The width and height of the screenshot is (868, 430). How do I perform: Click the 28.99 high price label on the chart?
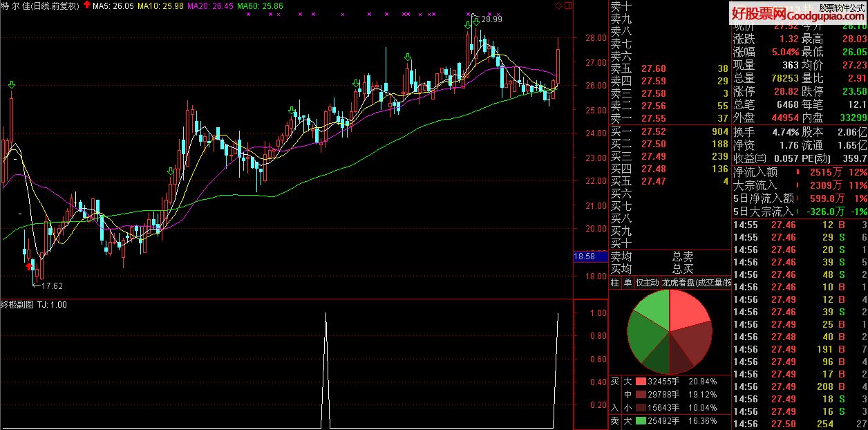pyautogui.click(x=491, y=19)
